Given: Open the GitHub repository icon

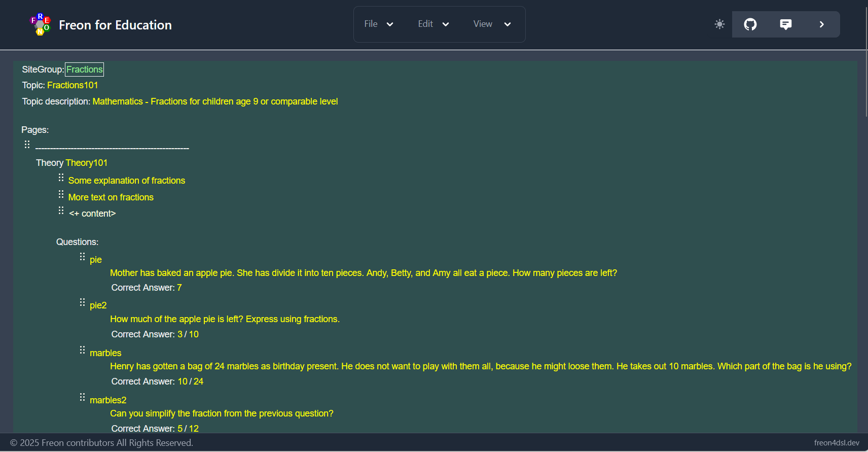Looking at the screenshot, I should click(750, 24).
